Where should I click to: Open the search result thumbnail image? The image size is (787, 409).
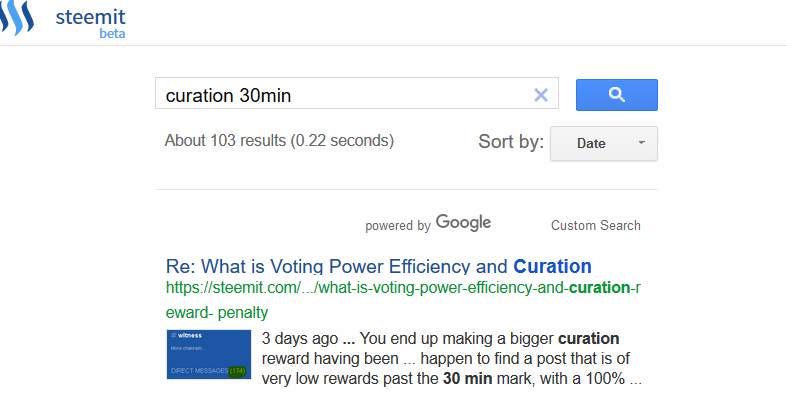(208, 355)
